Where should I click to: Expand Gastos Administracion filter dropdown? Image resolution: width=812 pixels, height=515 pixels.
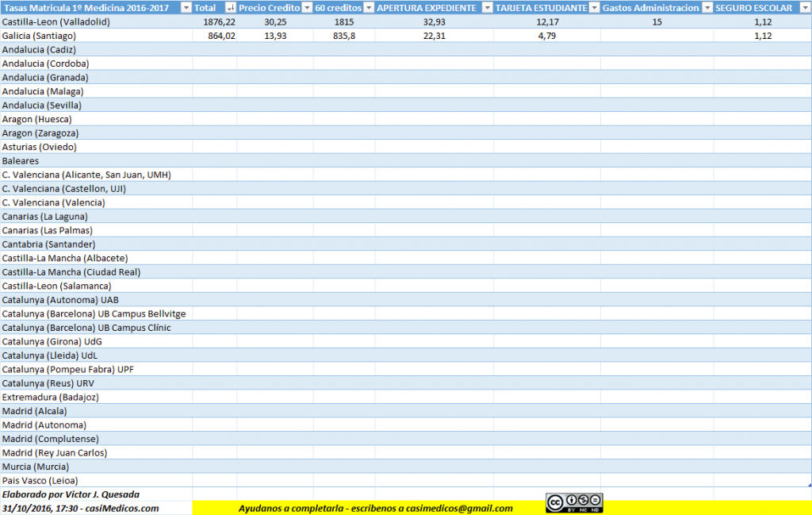[x=707, y=8]
